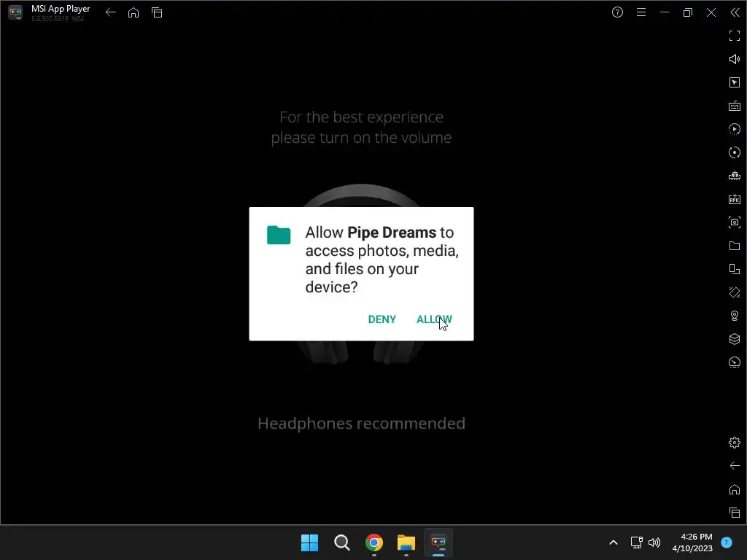Click the sidebar home icon

(735, 489)
